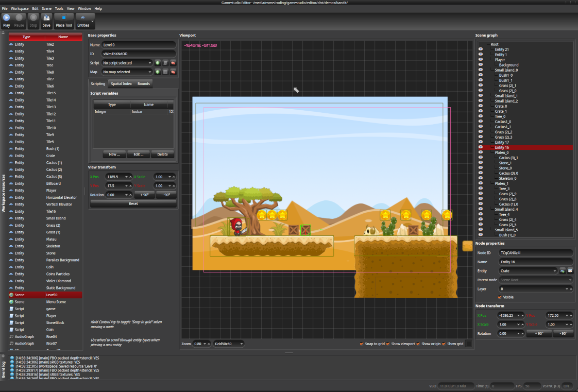The image size is (578, 392).
Task: Open the Grid50x50 dropdown
Action: coord(229,344)
